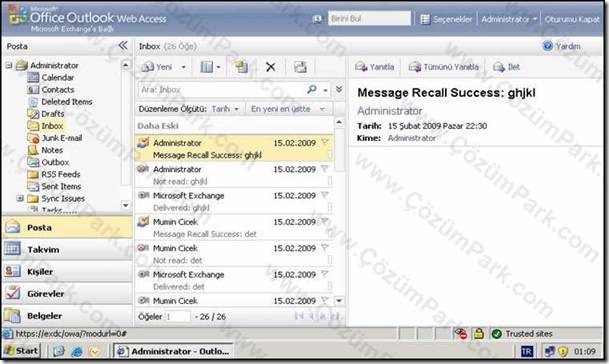
Task: Click the Yanıtla reply button
Action: point(375,67)
